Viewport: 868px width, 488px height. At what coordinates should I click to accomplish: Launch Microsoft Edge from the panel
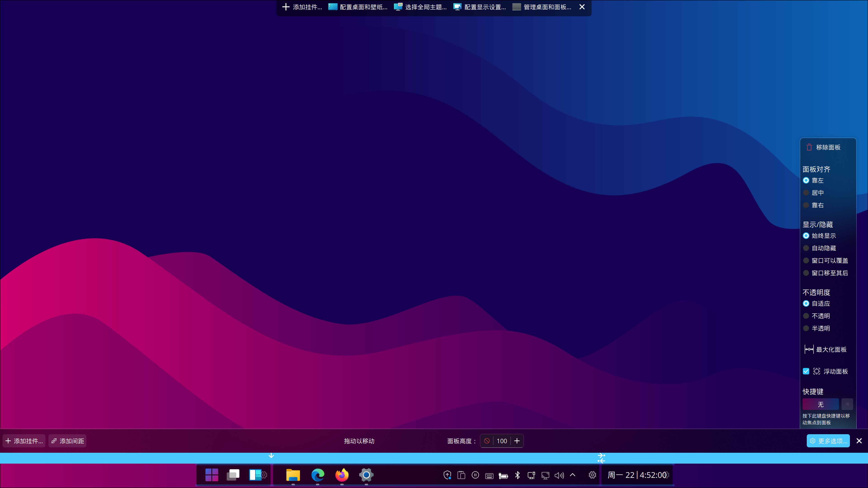click(x=317, y=475)
